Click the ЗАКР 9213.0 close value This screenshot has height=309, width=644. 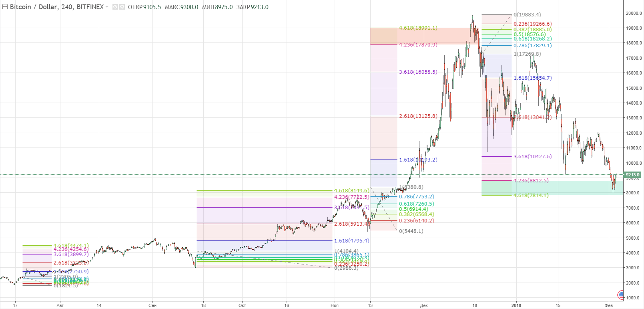tap(252, 7)
